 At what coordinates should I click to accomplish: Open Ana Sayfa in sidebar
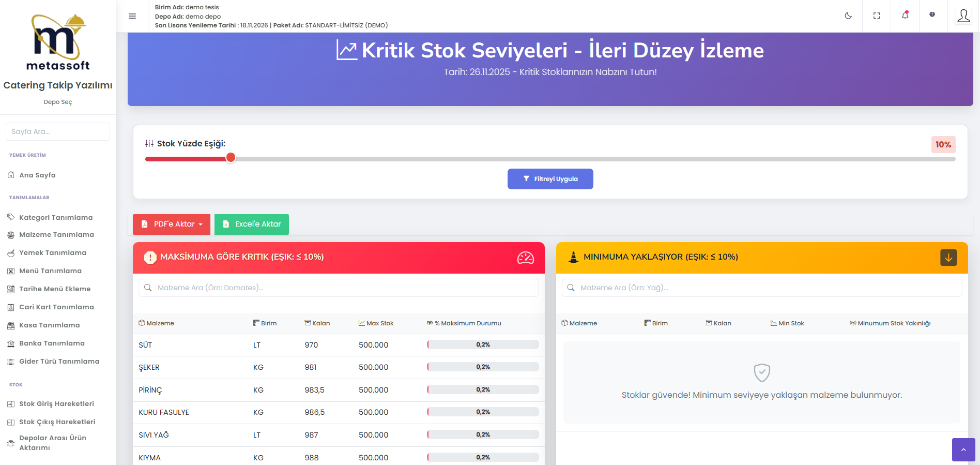coord(37,175)
